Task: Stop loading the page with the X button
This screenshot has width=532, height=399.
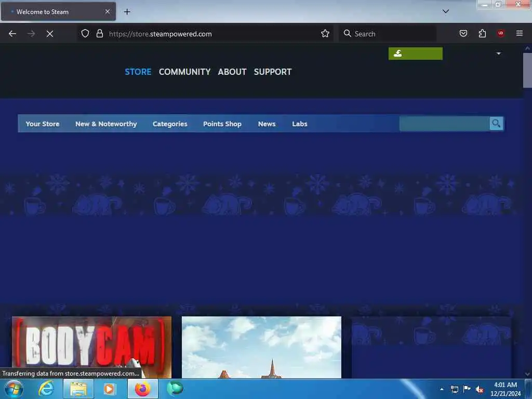Action: click(50, 34)
